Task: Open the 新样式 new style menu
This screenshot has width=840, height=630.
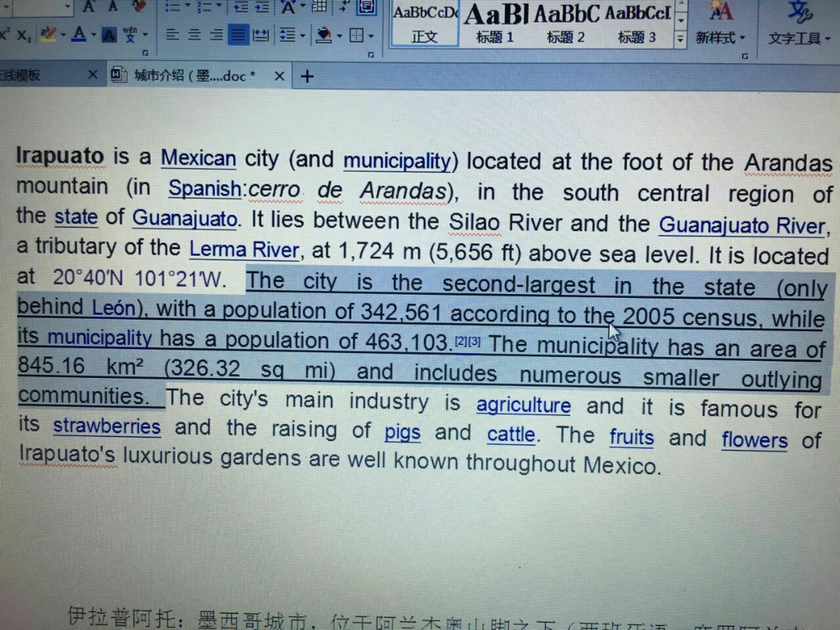Action: [720, 23]
